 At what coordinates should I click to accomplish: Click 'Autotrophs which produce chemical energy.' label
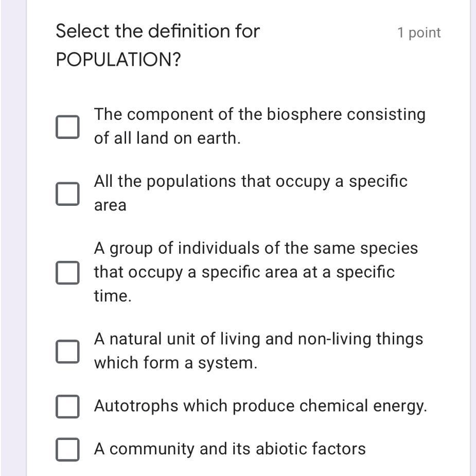pos(260,407)
